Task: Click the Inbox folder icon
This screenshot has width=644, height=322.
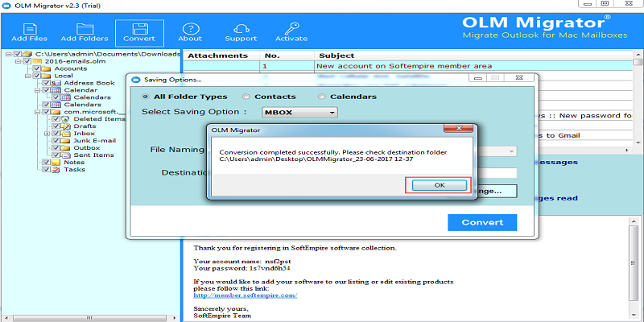Action: (x=66, y=134)
